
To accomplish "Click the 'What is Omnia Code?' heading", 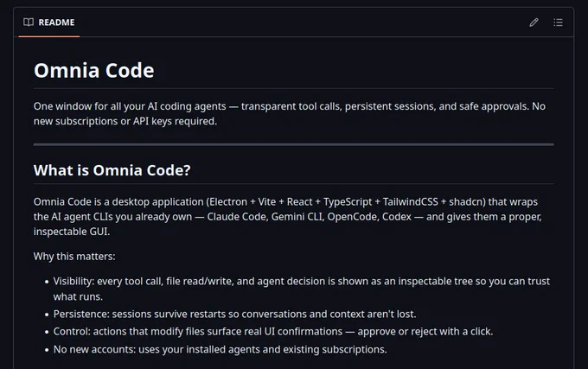I will 112,170.
